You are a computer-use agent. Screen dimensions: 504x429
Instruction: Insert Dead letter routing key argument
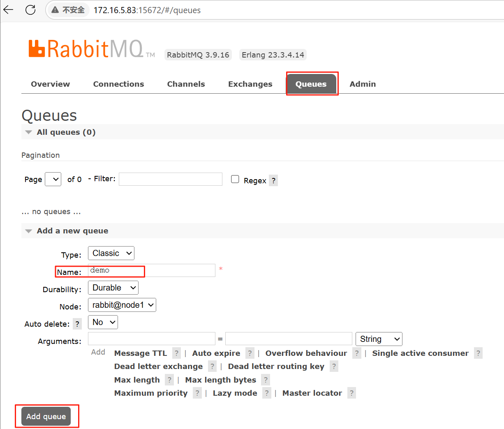[x=276, y=366]
